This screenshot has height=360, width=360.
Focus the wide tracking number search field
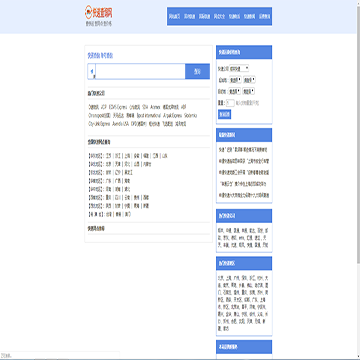click(140, 71)
